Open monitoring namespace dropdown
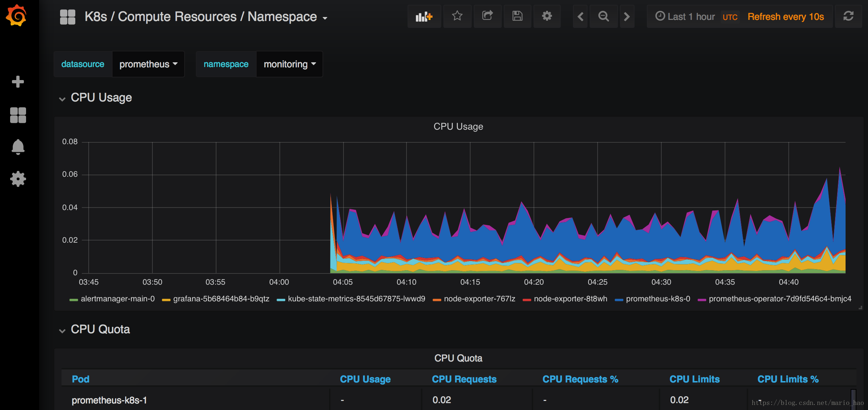The width and height of the screenshot is (868, 410). pos(290,64)
